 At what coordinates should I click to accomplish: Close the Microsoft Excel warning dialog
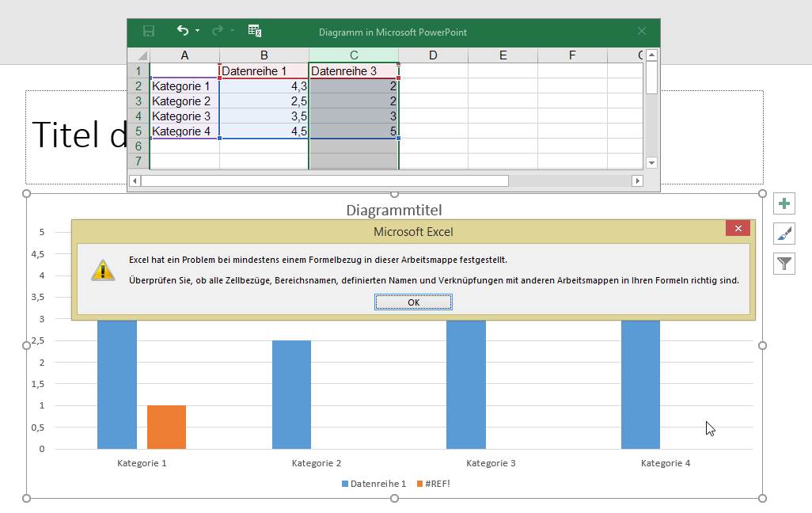coord(737,229)
